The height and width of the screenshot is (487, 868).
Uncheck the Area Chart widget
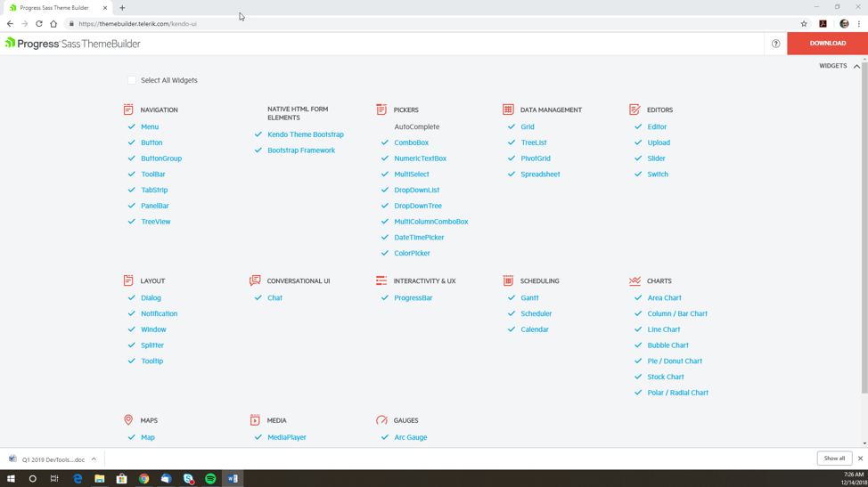click(x=638, y=297)
